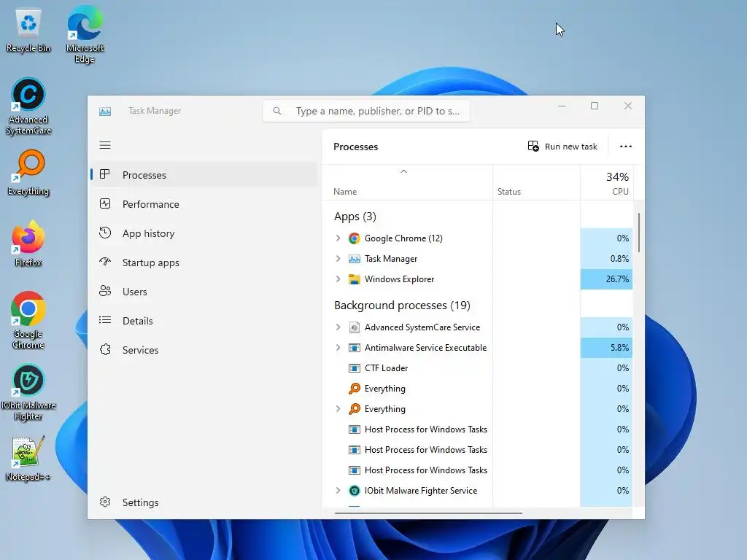Click the Advanced SystemCare Service icon
The width and height of the screenshot is (747, 560).
pos(354,327)
